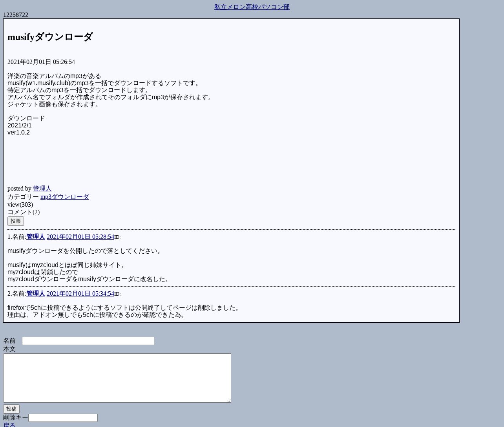Select the line ジャケット画像も保存されます。
The width and height of the screenshot is (504, 427).
(x=55, y=104)
